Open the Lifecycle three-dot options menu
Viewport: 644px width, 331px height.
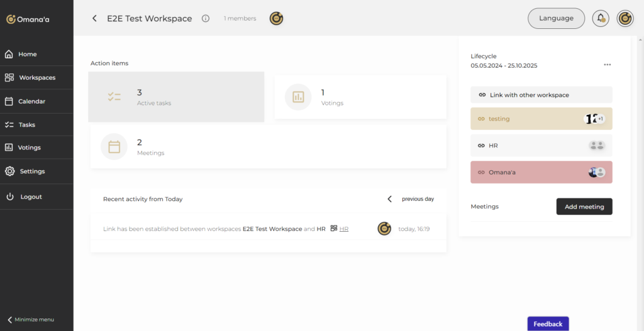(607, 65)
